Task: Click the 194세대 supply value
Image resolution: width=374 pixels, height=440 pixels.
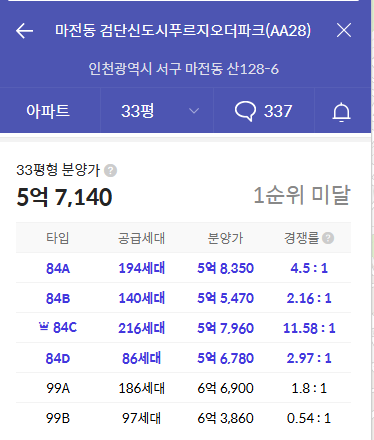Action: pos(142,268)
